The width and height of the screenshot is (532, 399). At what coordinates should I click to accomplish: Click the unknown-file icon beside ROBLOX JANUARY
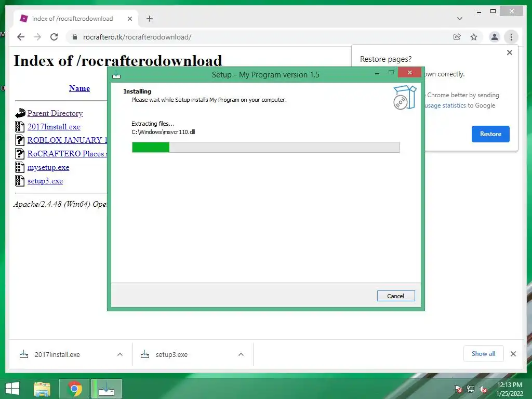point(20,140)
